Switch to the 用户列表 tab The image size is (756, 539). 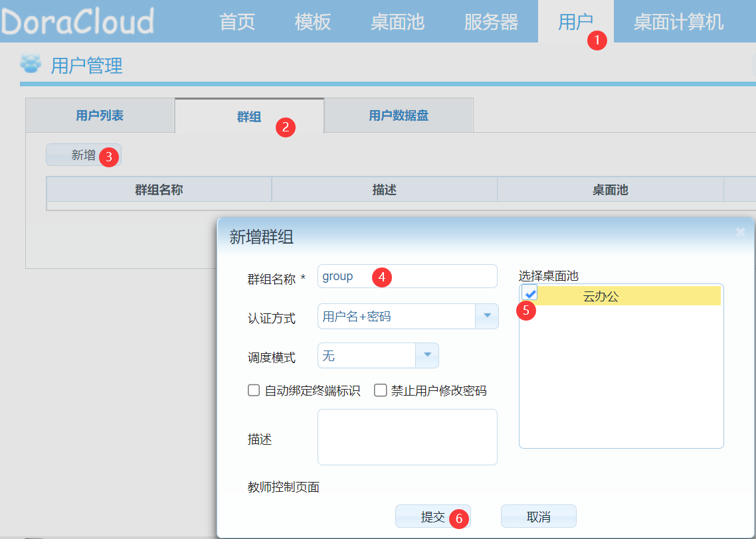[99, 114]
